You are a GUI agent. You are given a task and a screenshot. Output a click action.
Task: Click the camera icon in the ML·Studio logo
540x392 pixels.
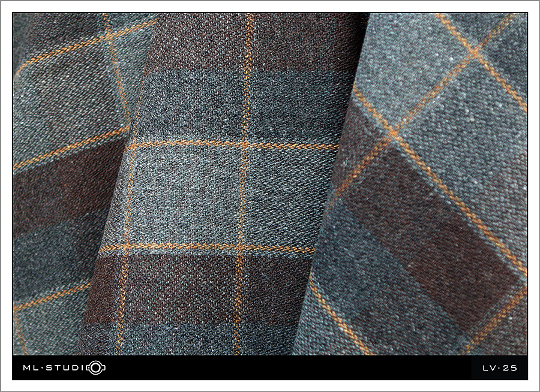point(96,367)
